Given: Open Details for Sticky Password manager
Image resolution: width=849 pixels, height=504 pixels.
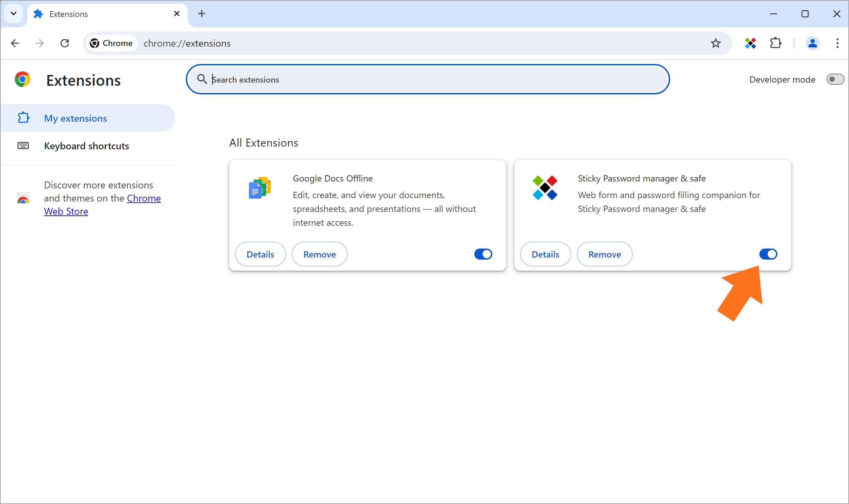Looking at the screenshot, I should 545,254.
